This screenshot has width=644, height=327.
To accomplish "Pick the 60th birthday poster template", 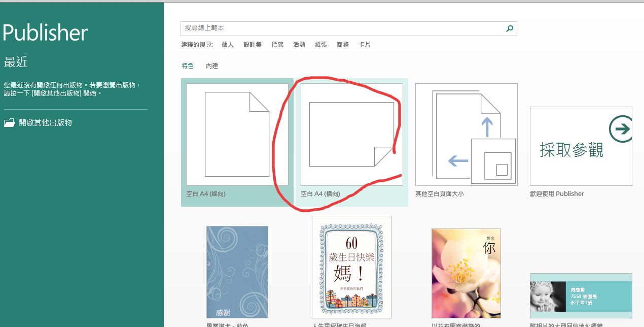I will click(351, 267).
